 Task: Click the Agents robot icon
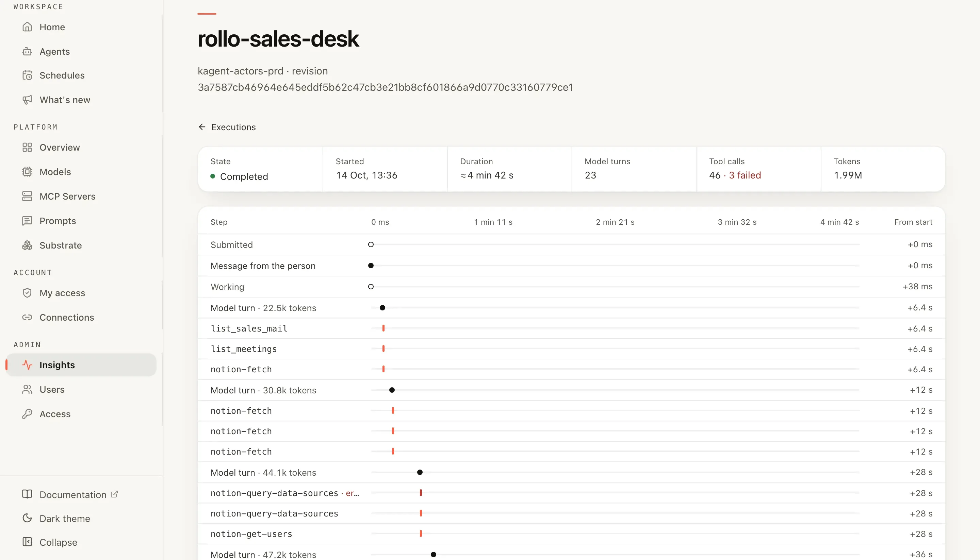(27, 52)
